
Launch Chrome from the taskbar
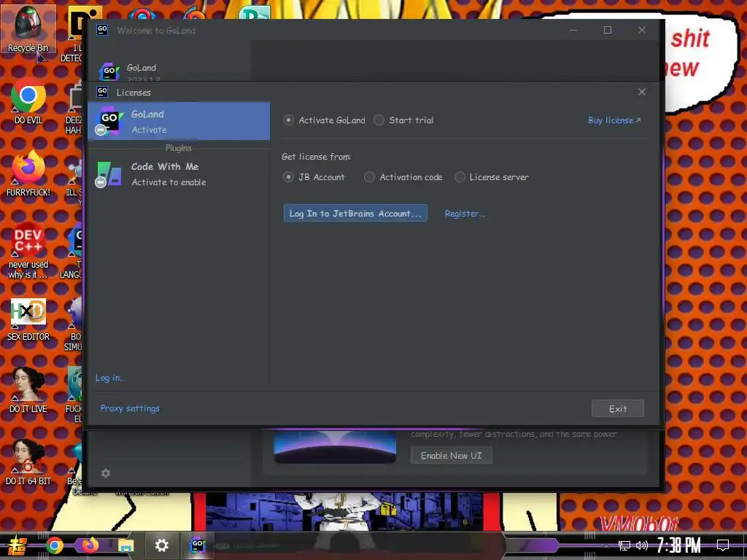55,545
